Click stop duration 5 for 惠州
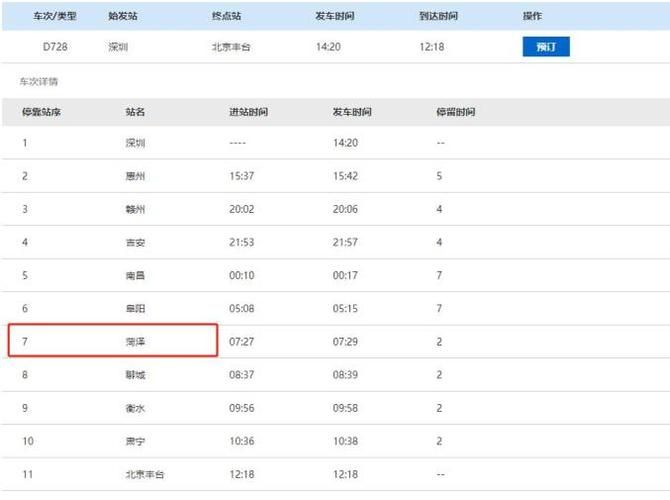Viewport: 670px width, 500px height. tap(439, 176)
